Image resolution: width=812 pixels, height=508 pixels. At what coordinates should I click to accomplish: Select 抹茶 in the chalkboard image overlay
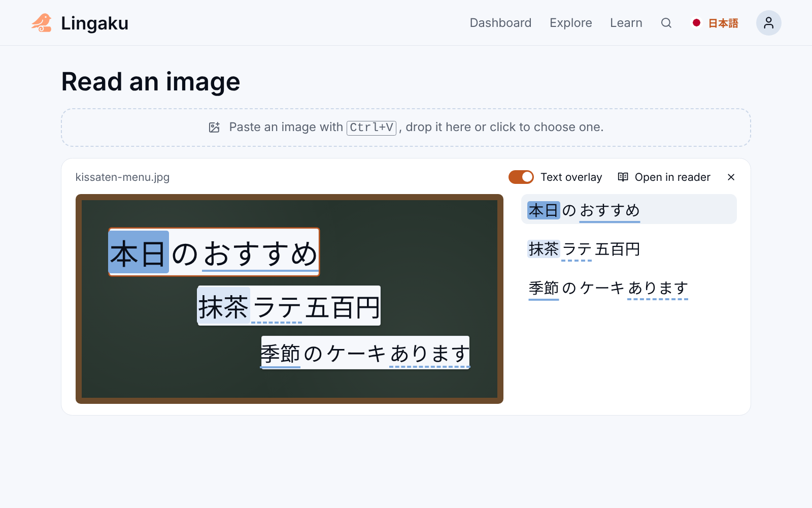pyautogui.click(x=224, y=306)
